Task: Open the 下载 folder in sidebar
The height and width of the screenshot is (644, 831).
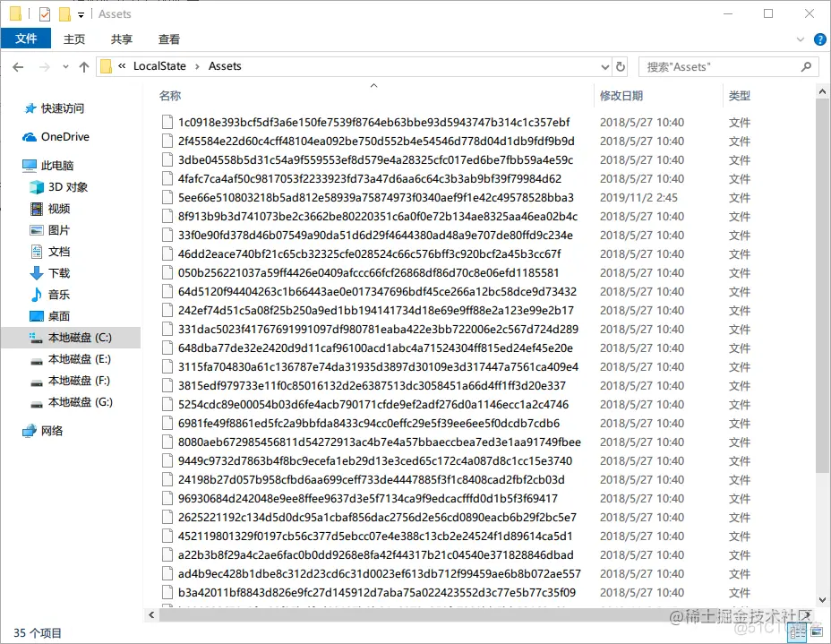Action: [49, 273]
